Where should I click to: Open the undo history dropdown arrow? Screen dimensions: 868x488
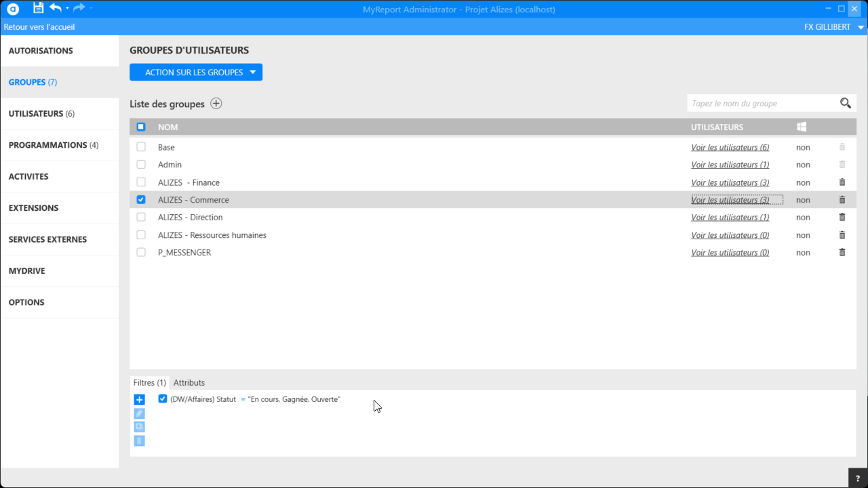tap(66, 8)
